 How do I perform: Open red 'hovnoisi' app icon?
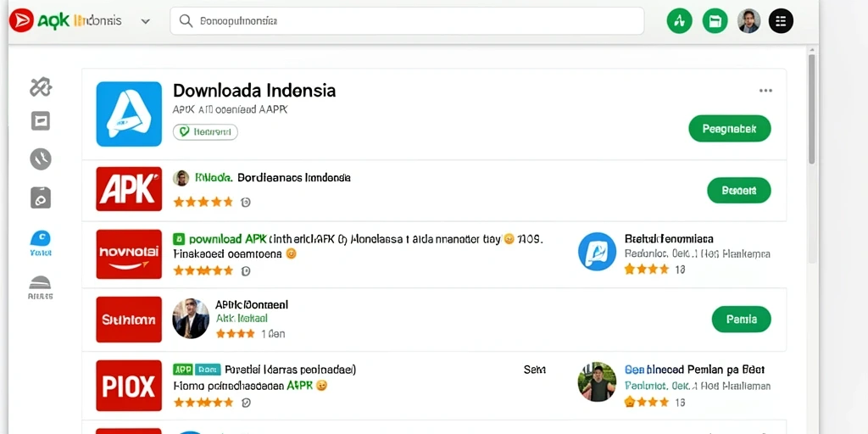point(129,254)
